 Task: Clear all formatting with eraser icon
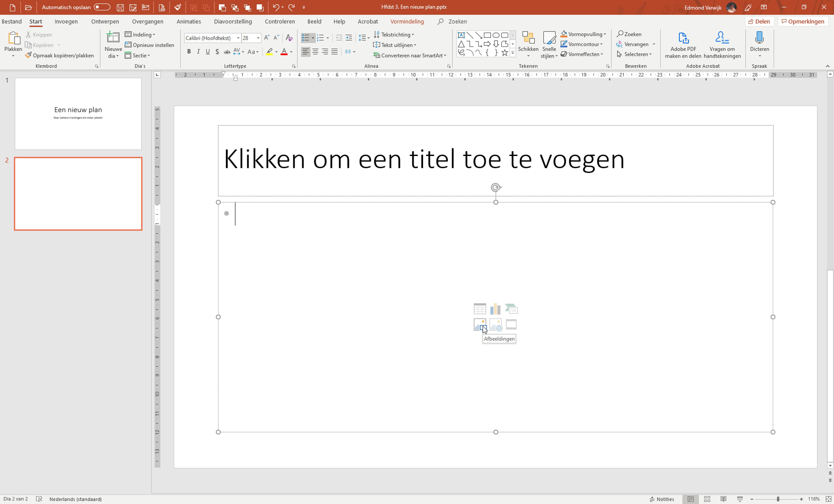[x=289, y=38]
